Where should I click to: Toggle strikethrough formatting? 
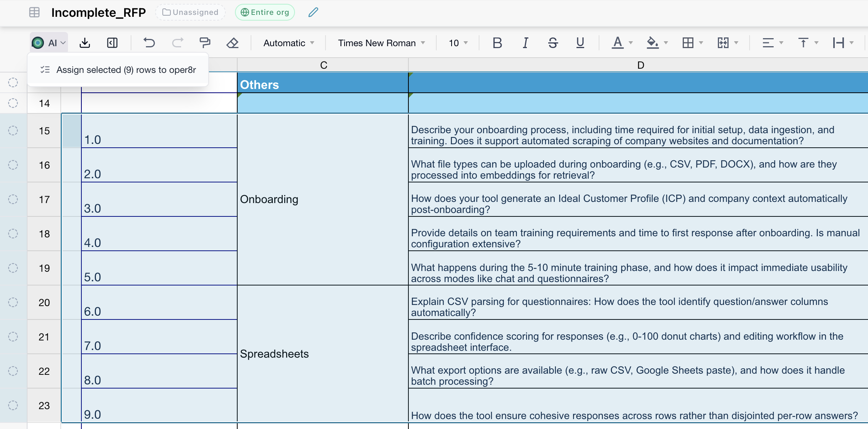pyautogui.click(x=552, y=42)
